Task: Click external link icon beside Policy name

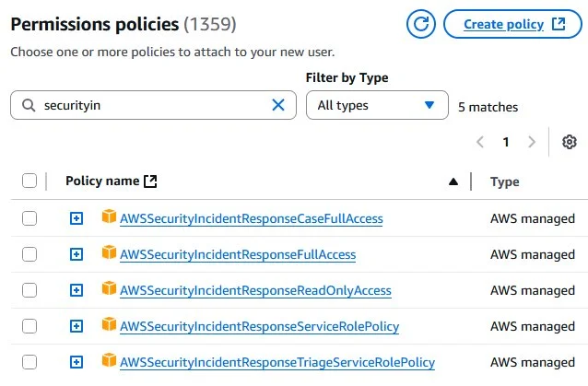Action: [150, 181]
